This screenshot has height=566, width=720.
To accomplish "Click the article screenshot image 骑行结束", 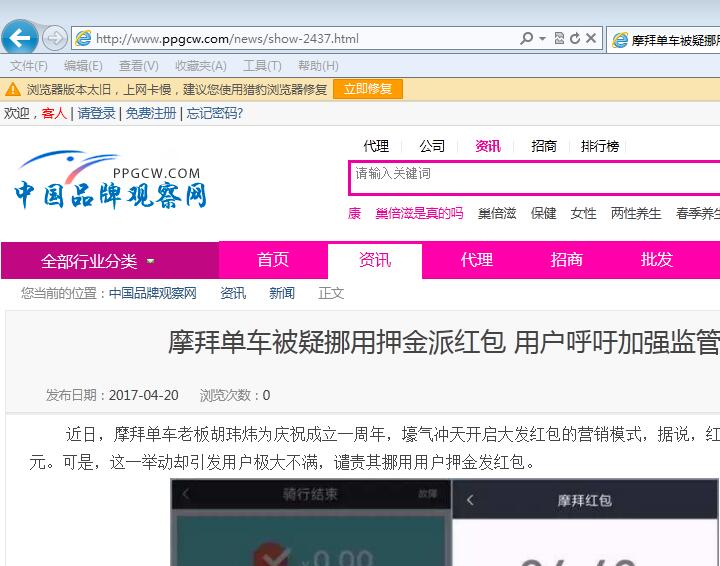I will (x=311, y=522).
